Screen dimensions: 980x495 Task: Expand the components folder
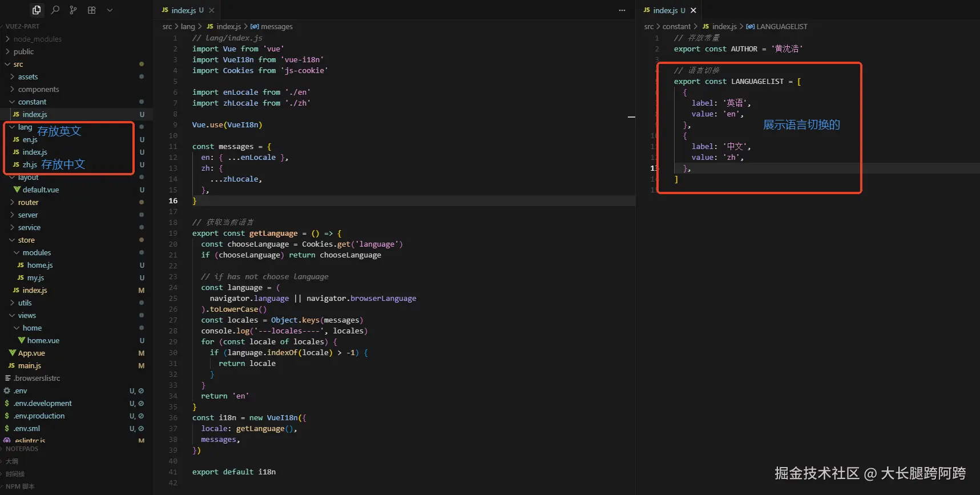(x=76, y=89)
